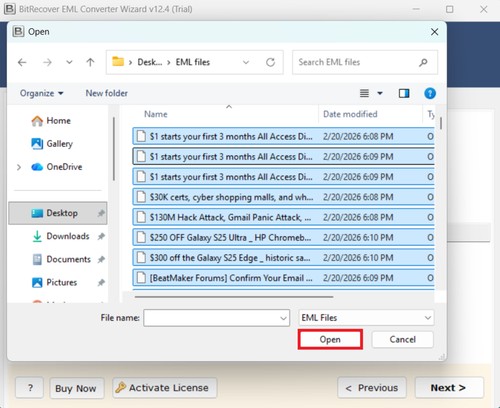Click the pin icon beside Desktop
Viewport: 500px width, 408px height.
coord(101,213)
